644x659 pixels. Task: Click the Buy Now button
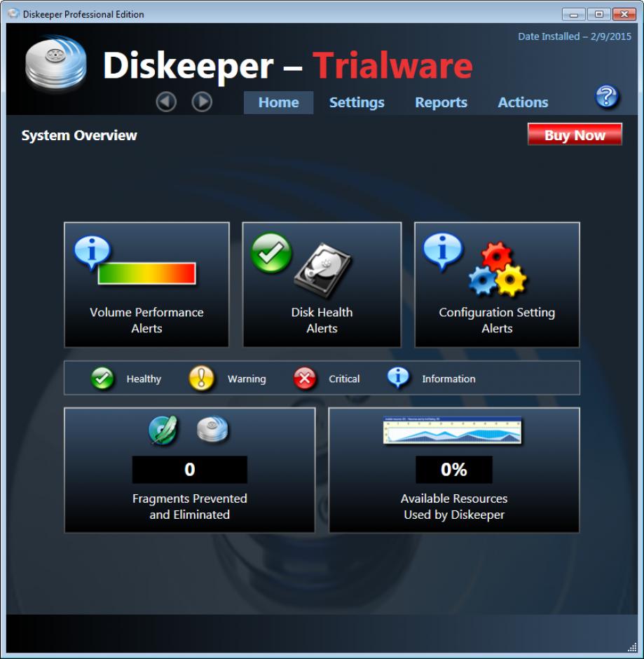(575, 135)
